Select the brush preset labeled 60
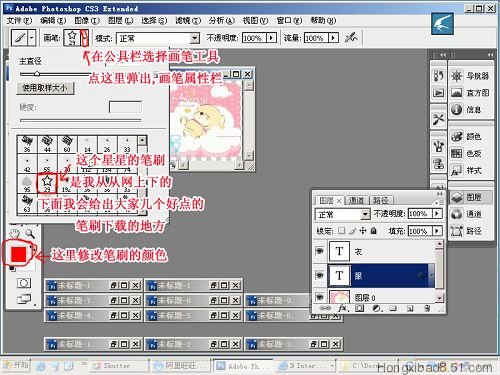This screenshot has width=500, height=375. (x=67, y=144)
